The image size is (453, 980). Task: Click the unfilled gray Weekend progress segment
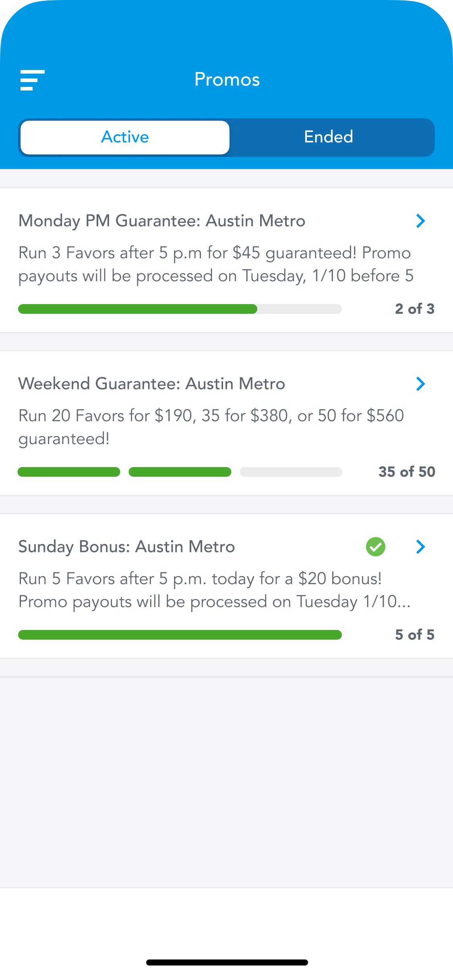point(291,472)
